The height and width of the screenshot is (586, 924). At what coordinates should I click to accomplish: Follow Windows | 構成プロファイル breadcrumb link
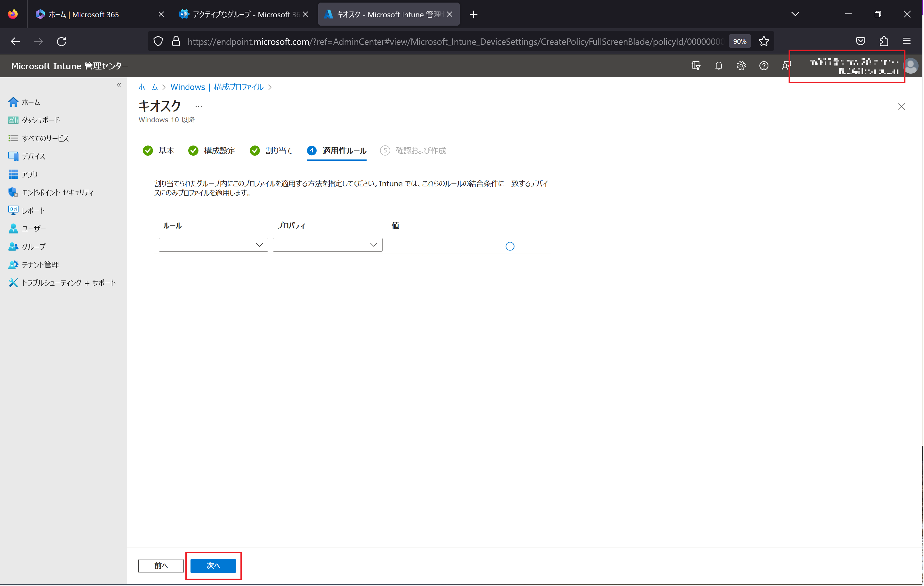[217, 87]
